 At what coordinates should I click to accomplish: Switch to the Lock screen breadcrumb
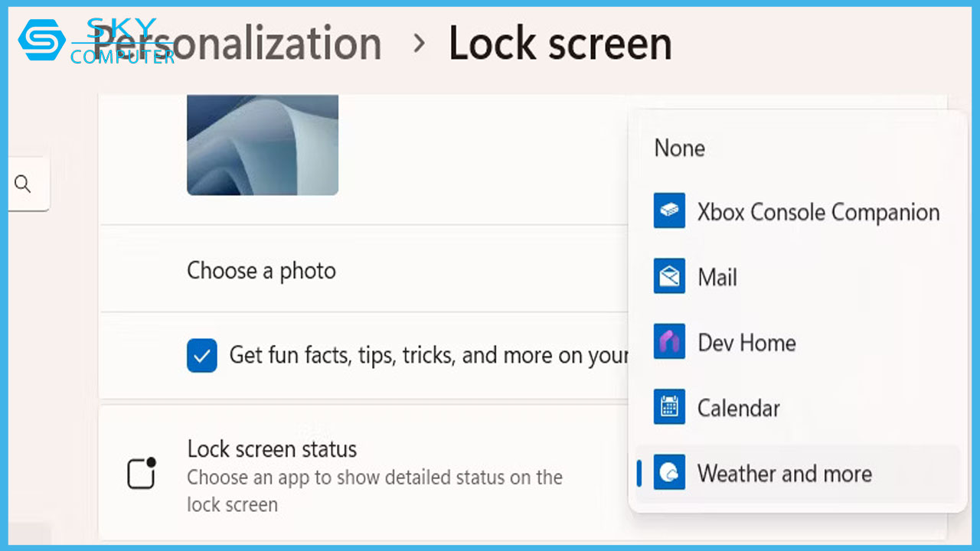coord(560,44)
